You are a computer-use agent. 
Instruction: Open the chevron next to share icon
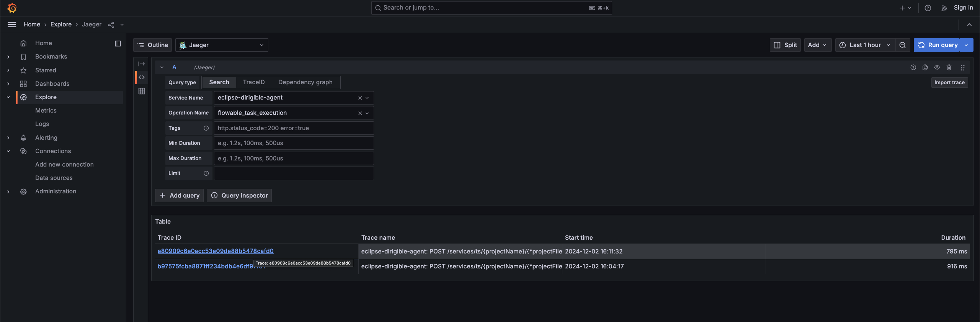coord(122,25)
